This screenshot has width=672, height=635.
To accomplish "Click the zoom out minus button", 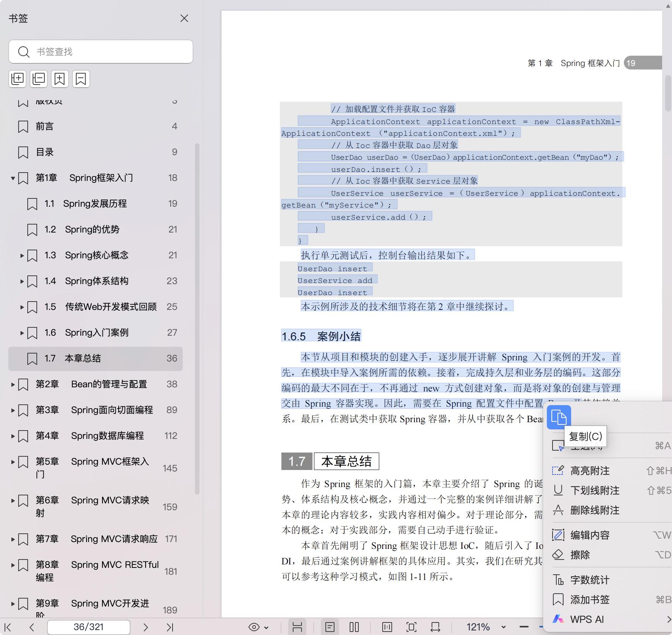I will coord(524,627).
